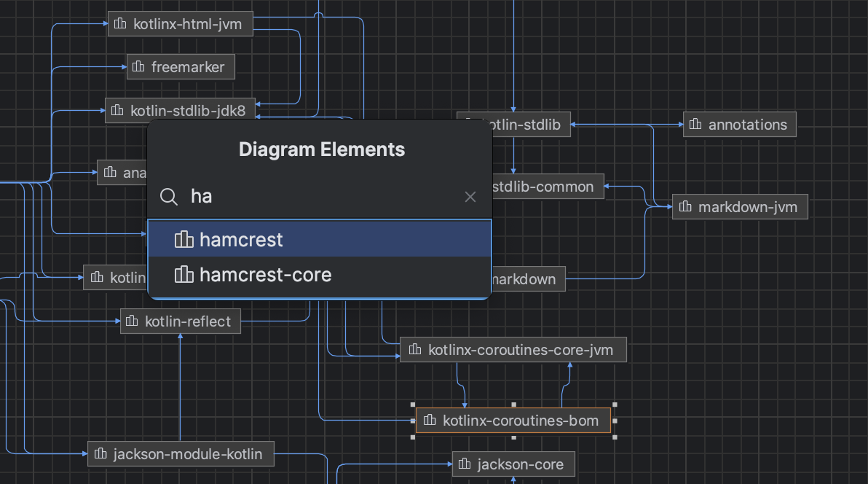The image size is (868, 484).
Task: Click the module icon on markdown-jvm node
Action: [x=685, y=206]
